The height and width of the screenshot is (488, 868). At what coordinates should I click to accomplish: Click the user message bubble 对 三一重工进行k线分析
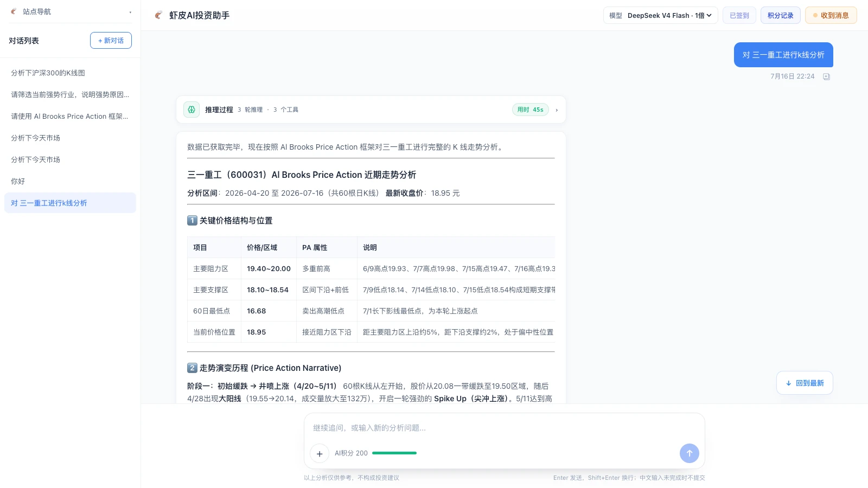click(783, 55)
